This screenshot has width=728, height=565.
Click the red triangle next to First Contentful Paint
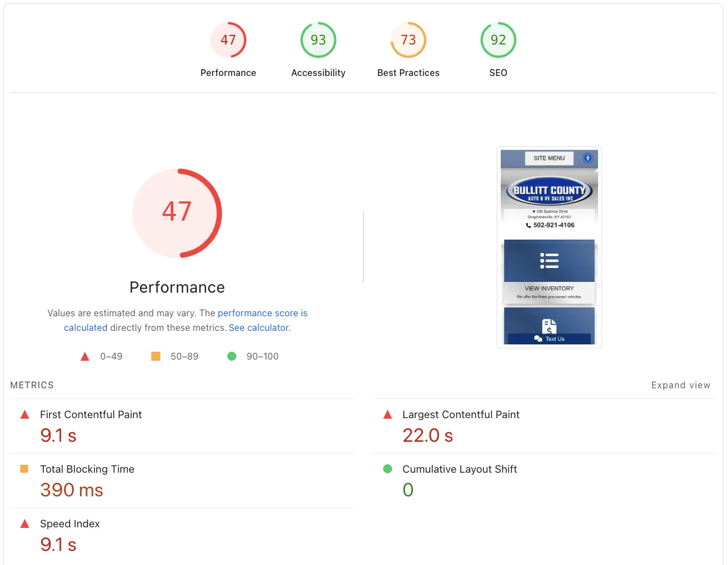(25, 415)
